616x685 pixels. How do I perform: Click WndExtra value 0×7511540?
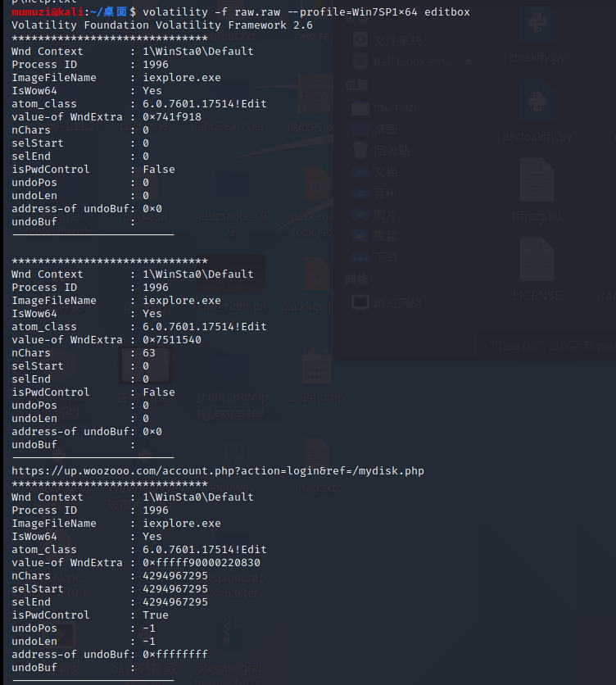(x=172, y=340)
